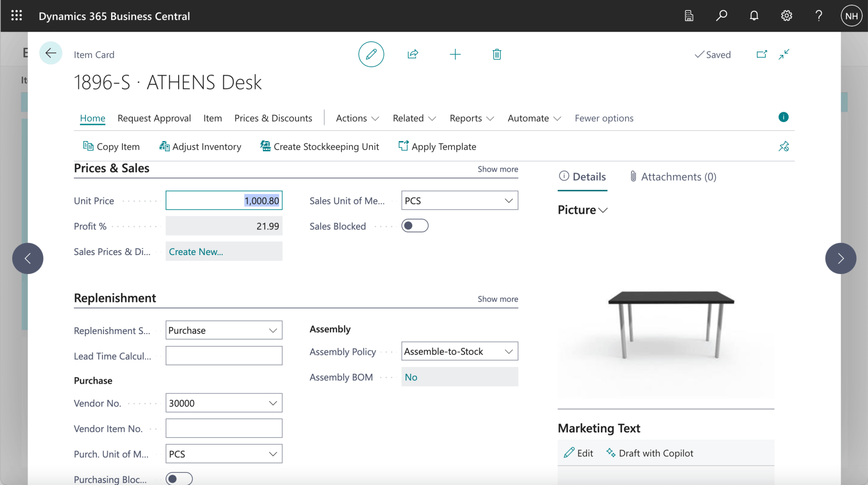
Task: Open the Prices & Discounts tab
Action: click(x=273, y=118)
